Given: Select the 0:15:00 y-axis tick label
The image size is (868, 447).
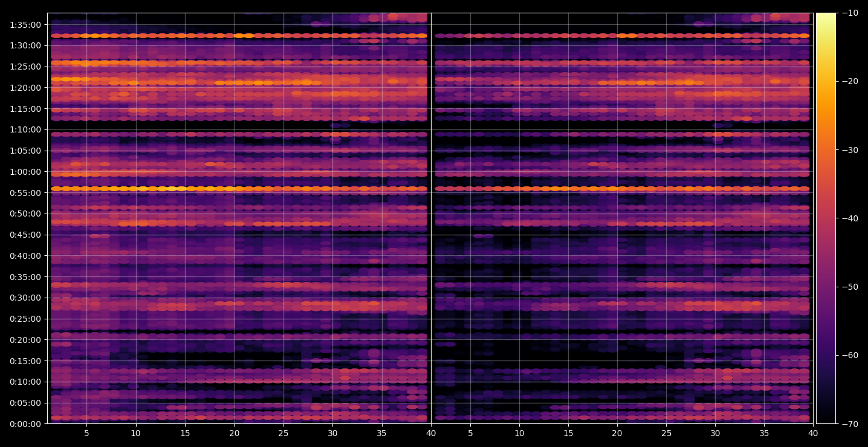Looking at the screenshot, I should tap(25, 361).
